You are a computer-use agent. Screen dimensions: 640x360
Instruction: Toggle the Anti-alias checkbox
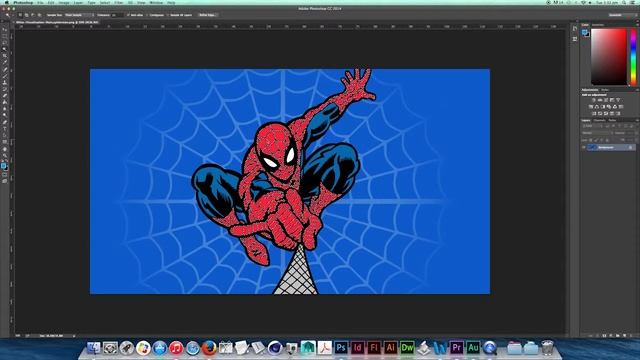click(128, 15)
